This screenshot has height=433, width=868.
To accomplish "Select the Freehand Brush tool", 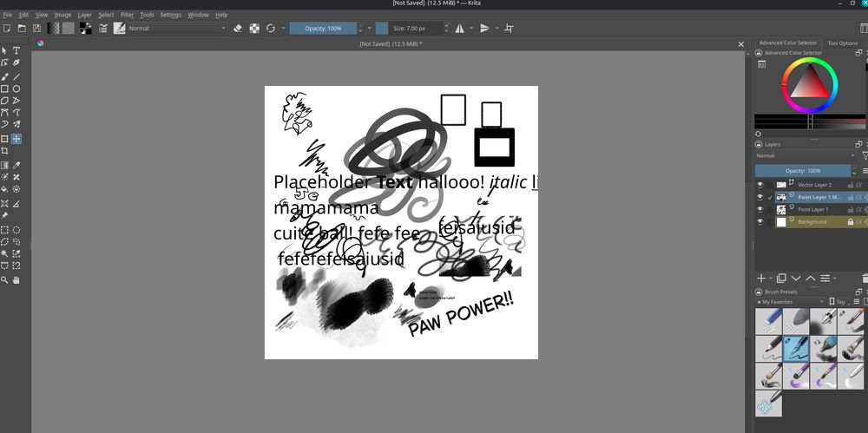I will [5, 77].
